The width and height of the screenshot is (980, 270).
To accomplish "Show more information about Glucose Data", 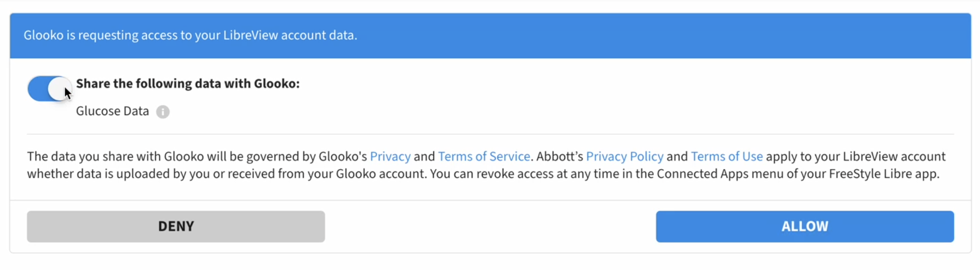I will (163, 112).
